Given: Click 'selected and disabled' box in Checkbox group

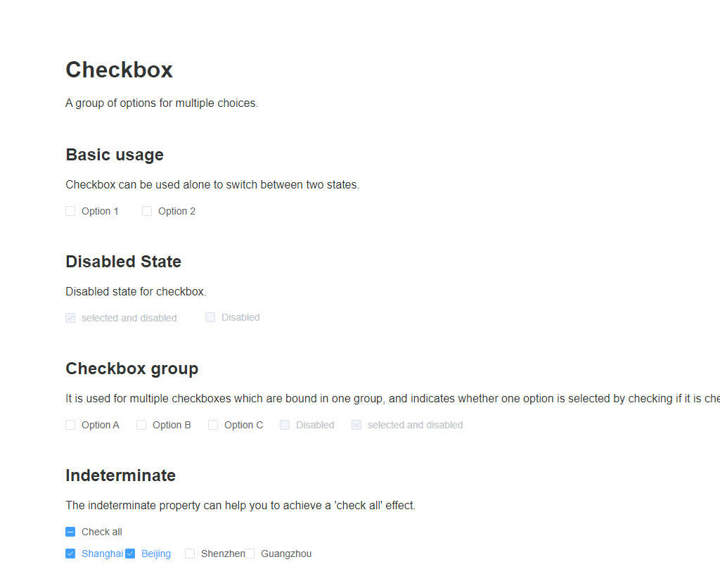Looking at the screenshot, I should [x=356, y=425].
